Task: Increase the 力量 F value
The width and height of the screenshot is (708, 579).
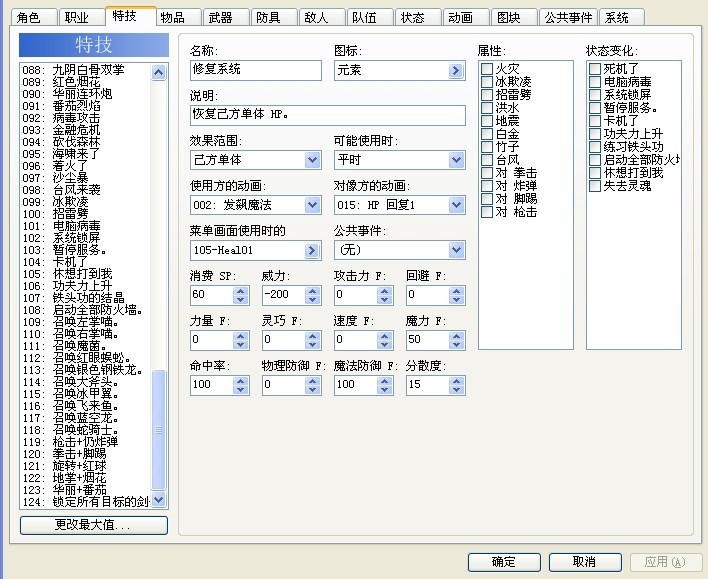Action: (x=241, y=336)
